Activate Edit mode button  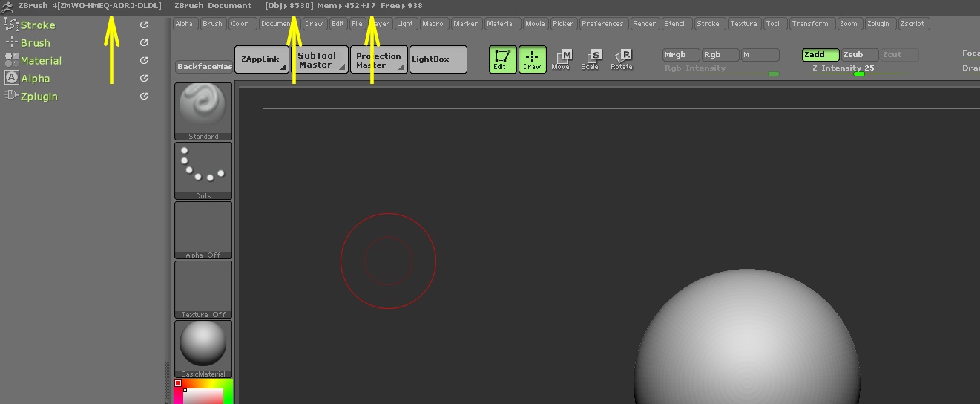(x=503, y=59)
